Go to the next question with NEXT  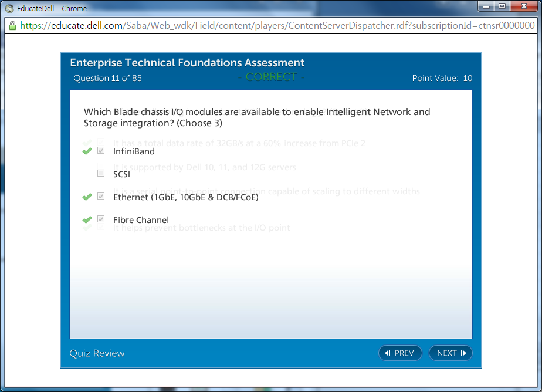pos(450,353)
